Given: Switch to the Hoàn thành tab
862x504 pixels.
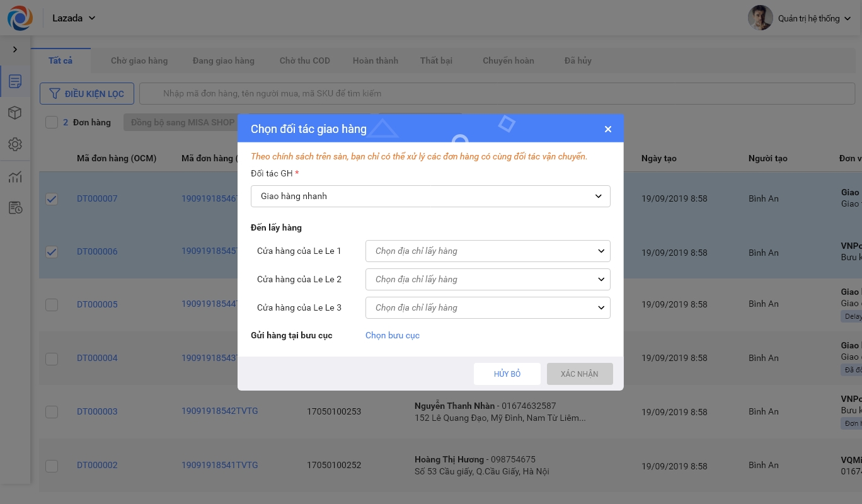Looking at the screenshot, I should [x=376, y=60].
